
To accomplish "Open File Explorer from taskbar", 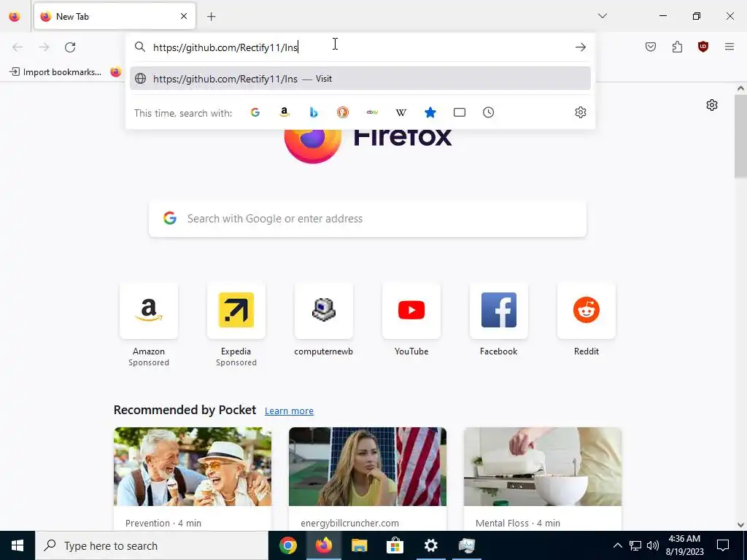I will 359,545.
